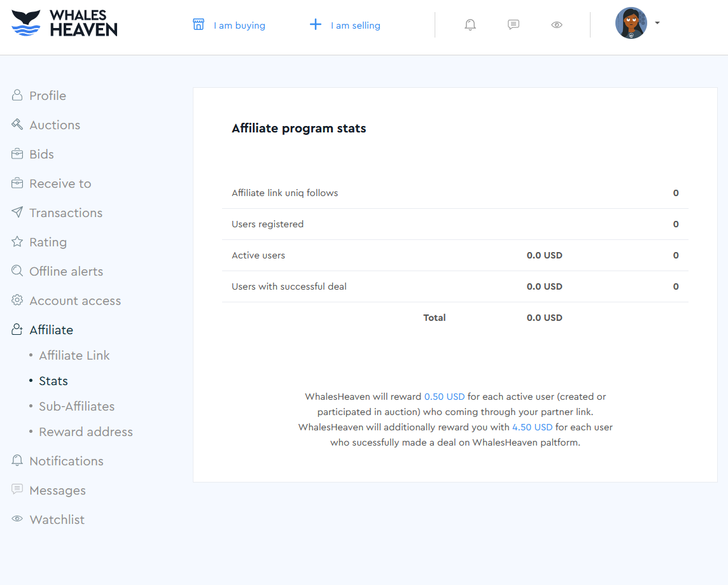The width and height of the screenshot is (728, 585).
Task: Open the Bids page
Action: (x=42, y=154)
